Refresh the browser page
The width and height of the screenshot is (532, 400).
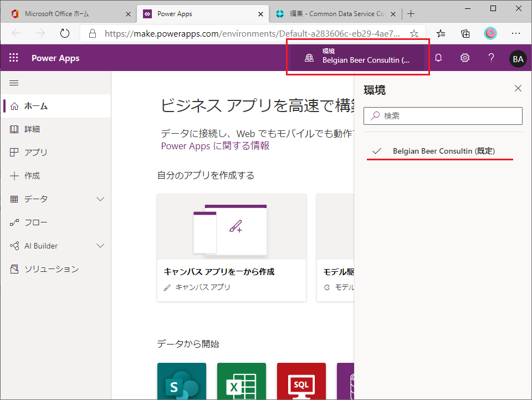pos(64,33)
